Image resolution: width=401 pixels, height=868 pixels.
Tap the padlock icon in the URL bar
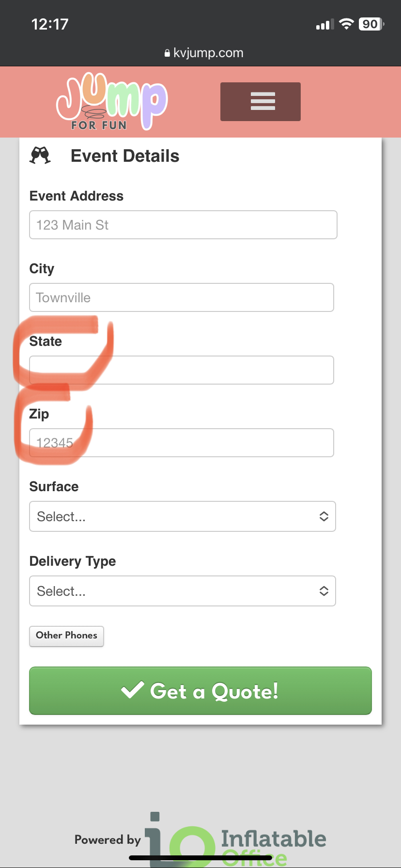tap(167, 53)
